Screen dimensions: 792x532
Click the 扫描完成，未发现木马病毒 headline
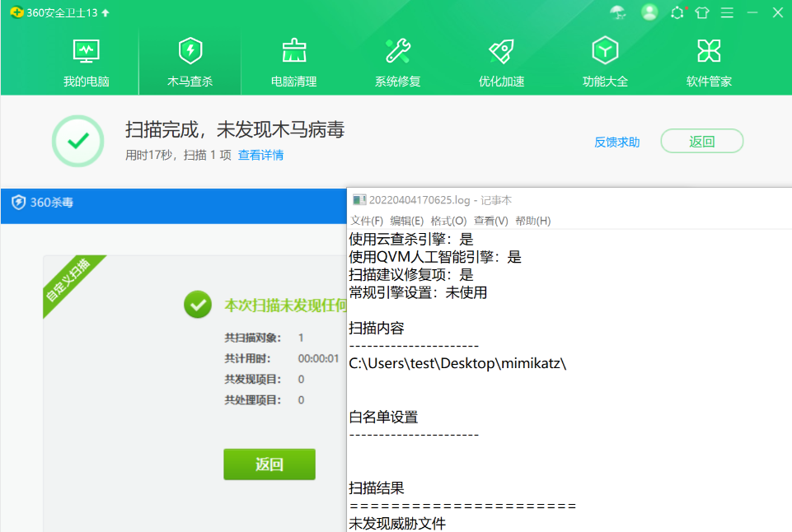[x=235, y=130]
